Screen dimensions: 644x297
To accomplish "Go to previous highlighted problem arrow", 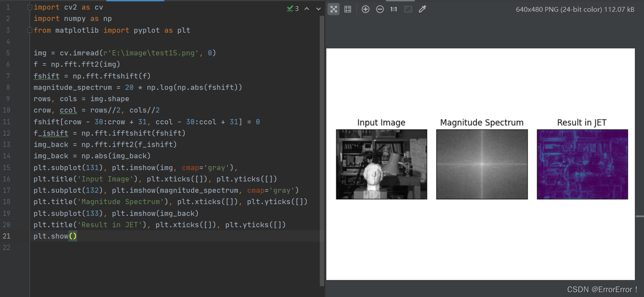I will click(307, 8).
